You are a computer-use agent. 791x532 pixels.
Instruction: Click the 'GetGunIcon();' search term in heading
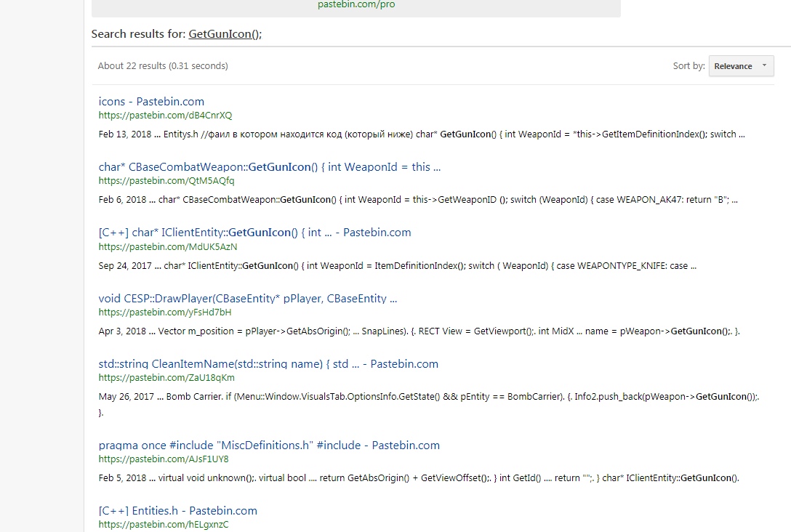point(225,33)
